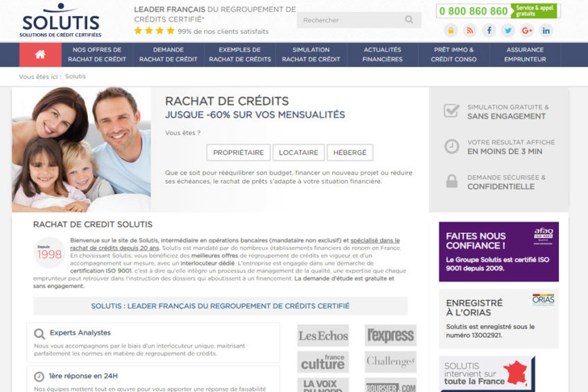The width and height of the screenshot is (588, 392).
Task: Click the Leader français du regroupement blue banner
Action: click(220, 306)
